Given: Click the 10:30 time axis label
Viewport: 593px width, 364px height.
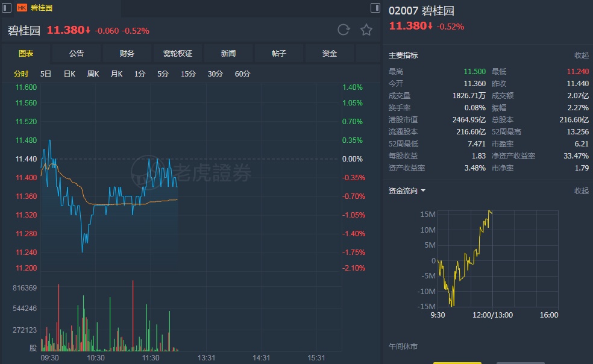Looking at the screenshot, I should click(x=96, y=357).
